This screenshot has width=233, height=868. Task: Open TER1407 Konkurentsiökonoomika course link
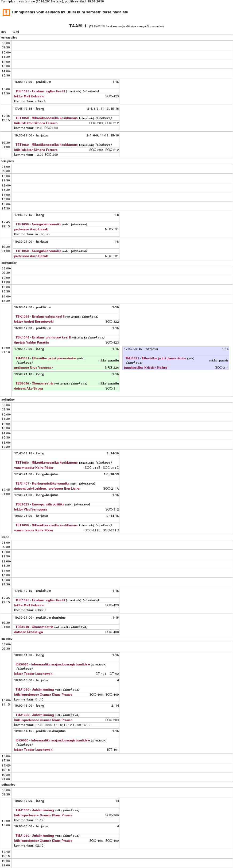coord(42,484)
